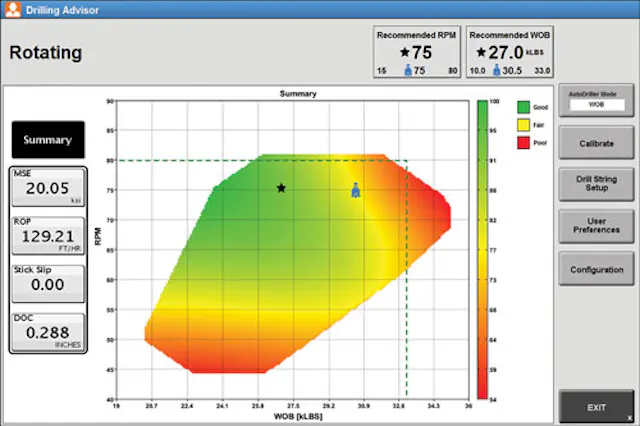Select the DOC 0.288 inches tile
This screenshot has height=426, width=640.
click(x=48, y=332)
